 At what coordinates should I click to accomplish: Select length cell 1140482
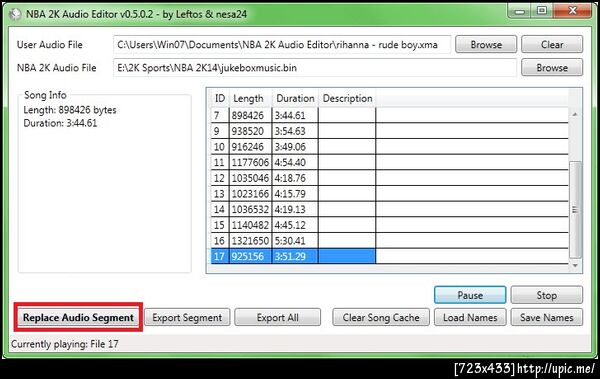[x=251, y=225]
